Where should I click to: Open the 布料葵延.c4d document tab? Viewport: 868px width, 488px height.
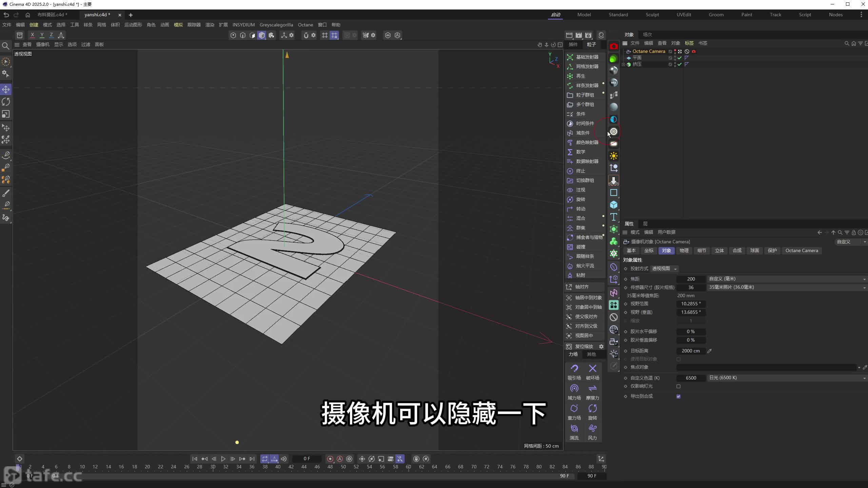pos(52,15)
